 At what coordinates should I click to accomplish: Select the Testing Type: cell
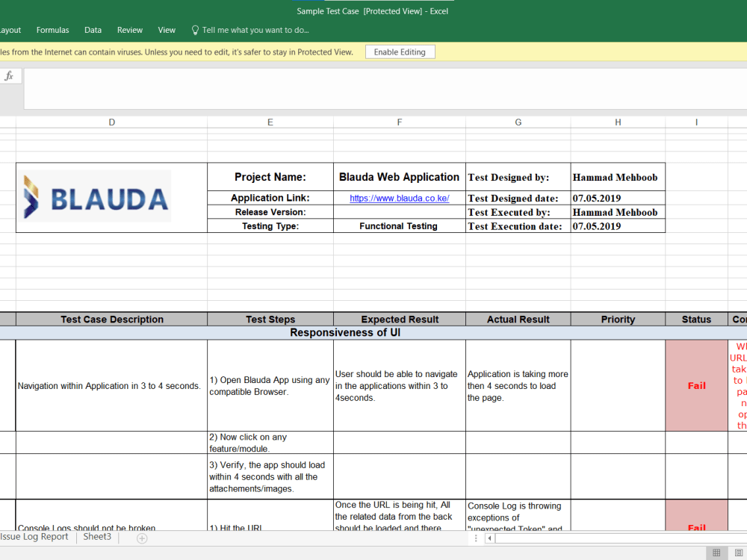pyautogui.click(x=270, y=225)
